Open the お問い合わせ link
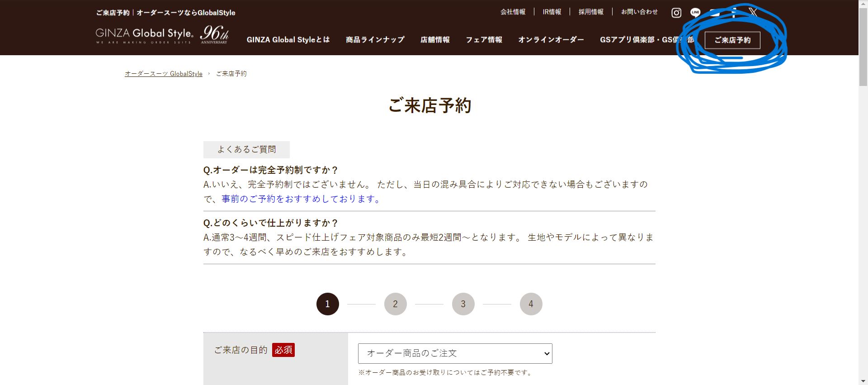The image size is (868, 385). 639,12
